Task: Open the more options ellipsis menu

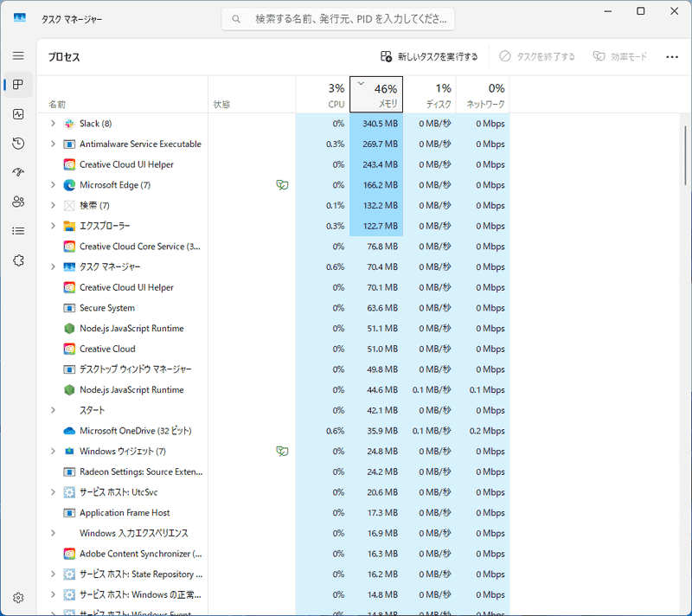Action: [x=672, y=56]
